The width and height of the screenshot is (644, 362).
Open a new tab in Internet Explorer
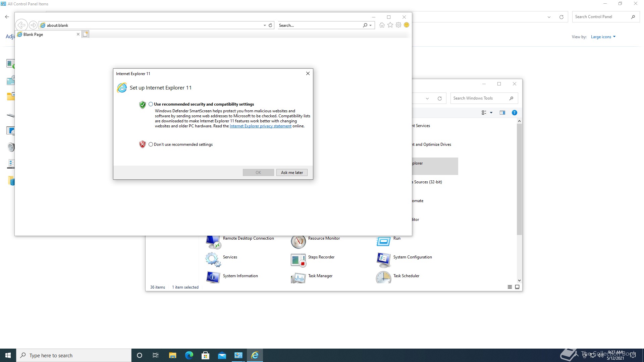click(x=86, y=34)
